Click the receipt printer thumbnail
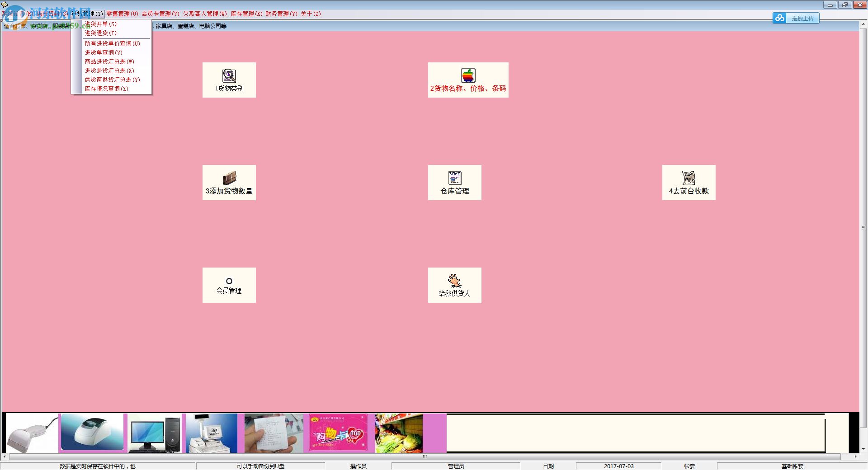Viewport: 868px width, 470px height. 92,432
